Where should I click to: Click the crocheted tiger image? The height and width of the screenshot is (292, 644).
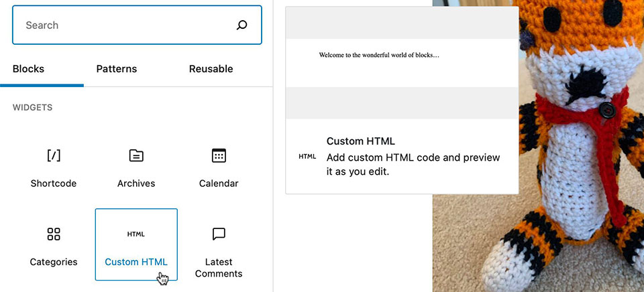[x=538, y=146]
